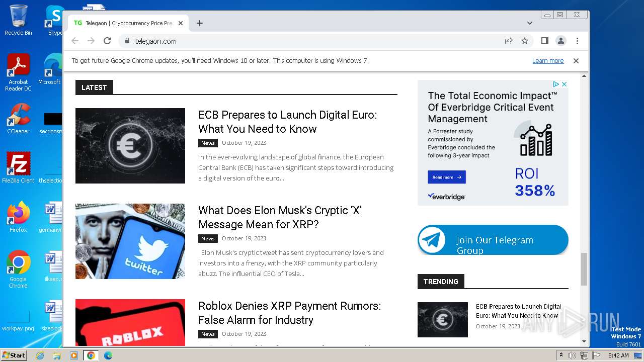Viewport: 644px width, 362px height.
Task: Open the Roblox article thumbnail
Action: click(x=130, y=322)
